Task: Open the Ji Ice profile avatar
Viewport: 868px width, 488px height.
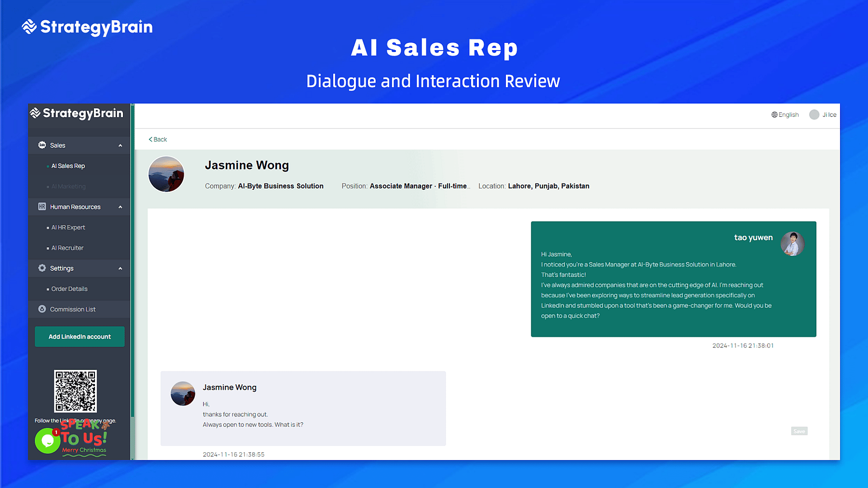Action: click(x=814, y=115)
